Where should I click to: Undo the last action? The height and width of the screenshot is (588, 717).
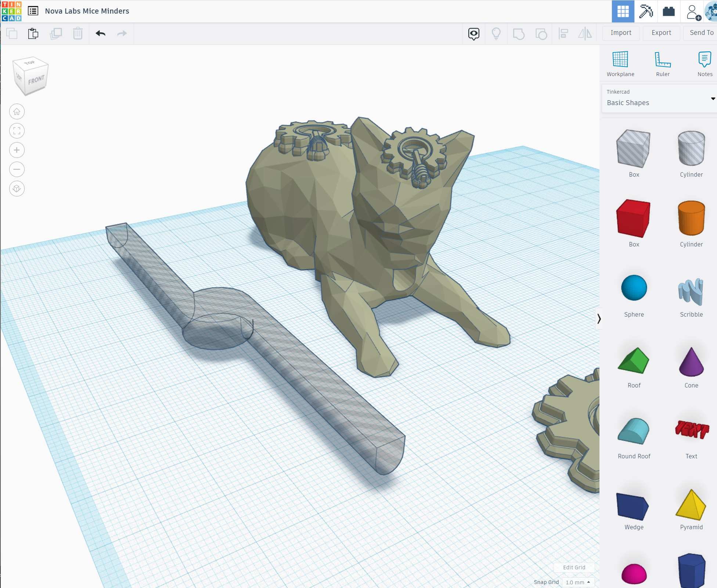pyautogui.click(x=100, y=33)
